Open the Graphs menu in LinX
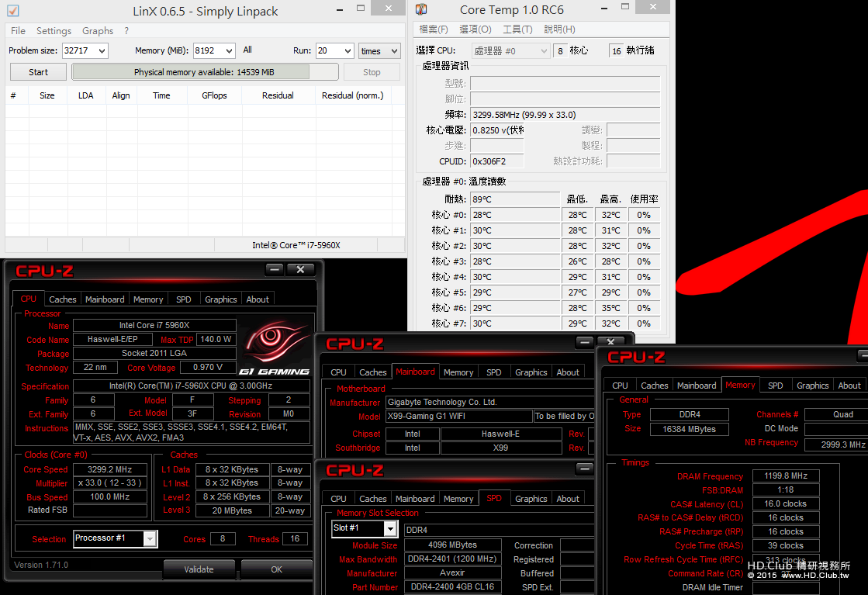Viewport: 868px width, 595px height. [98, 31]
